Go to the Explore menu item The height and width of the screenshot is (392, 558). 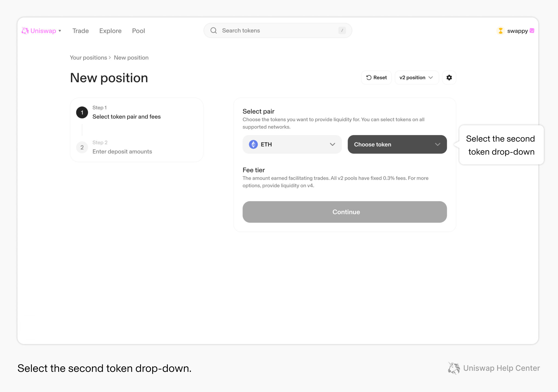coord(110,31)
